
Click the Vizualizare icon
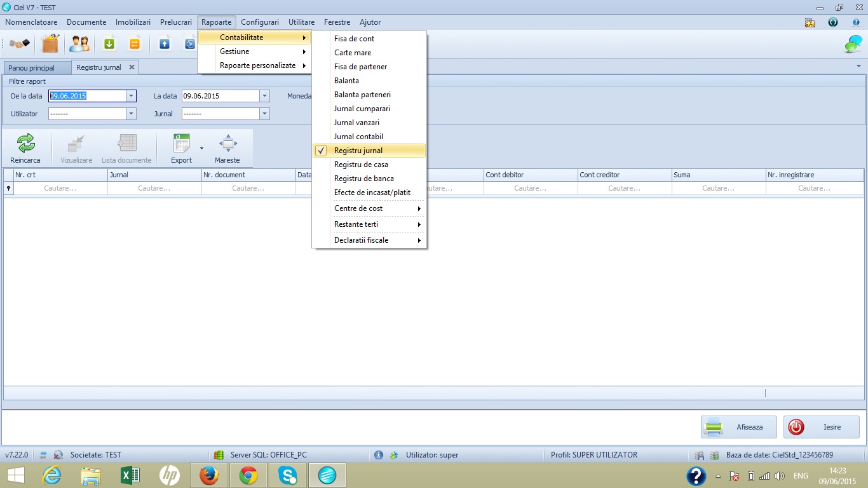coord(76,143)
